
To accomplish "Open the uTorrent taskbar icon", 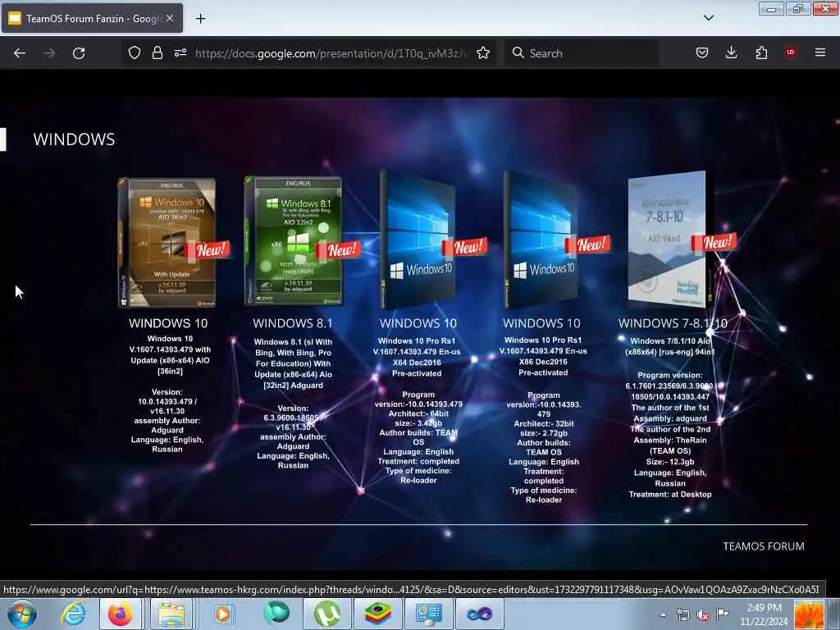I will point(326,614).
